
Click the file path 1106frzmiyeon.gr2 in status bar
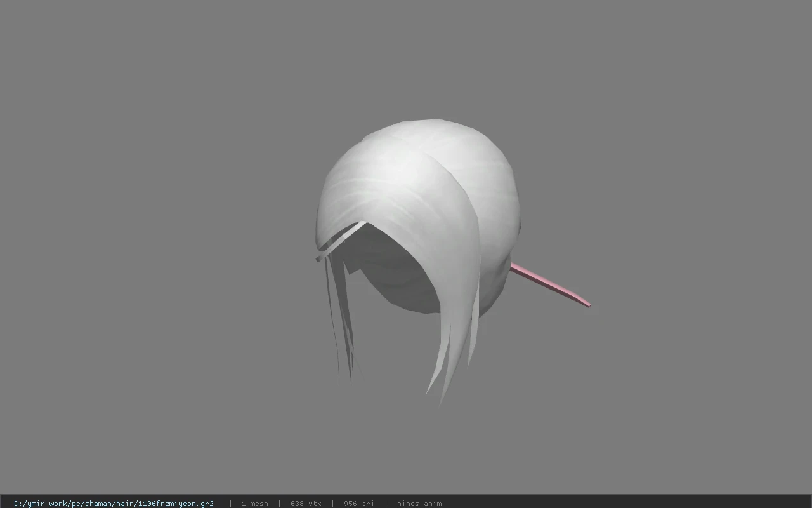pyautogui.click(x=114, y=504)
